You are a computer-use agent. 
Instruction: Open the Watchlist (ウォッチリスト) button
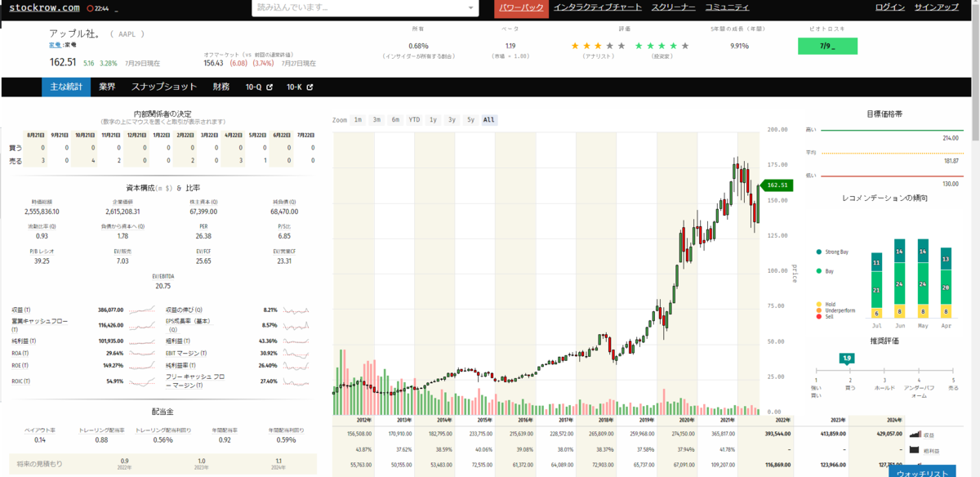point(921,472)
